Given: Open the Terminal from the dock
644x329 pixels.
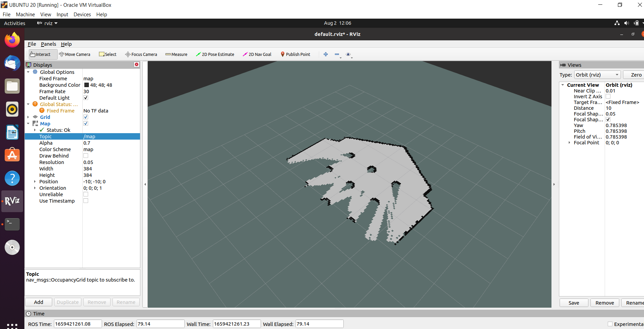Looking at the screenshot, I should pyautogui.click(x=12, y=224).
